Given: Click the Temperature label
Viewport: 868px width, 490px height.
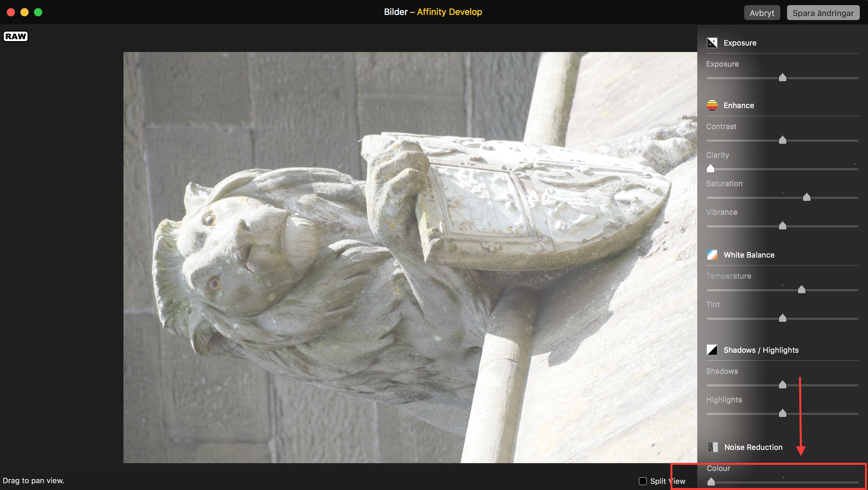Looking at the screenshot, I should [x=729, y=276].
